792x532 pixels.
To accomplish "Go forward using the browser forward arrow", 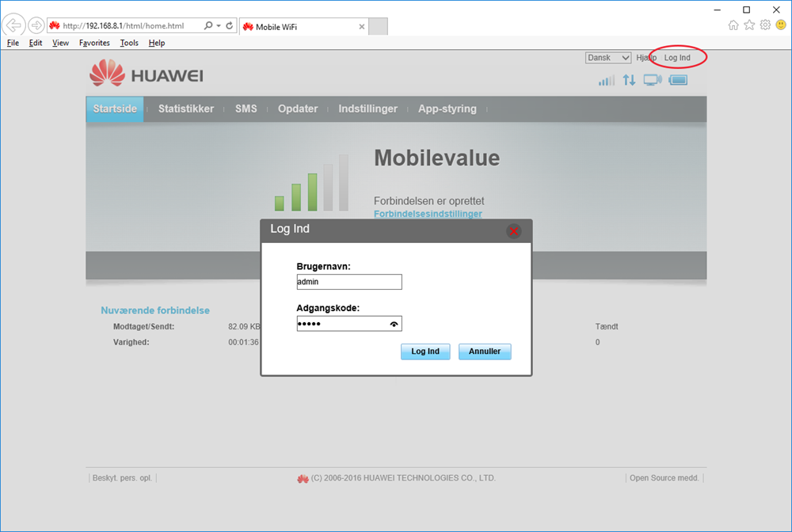I will click(36, 25).
